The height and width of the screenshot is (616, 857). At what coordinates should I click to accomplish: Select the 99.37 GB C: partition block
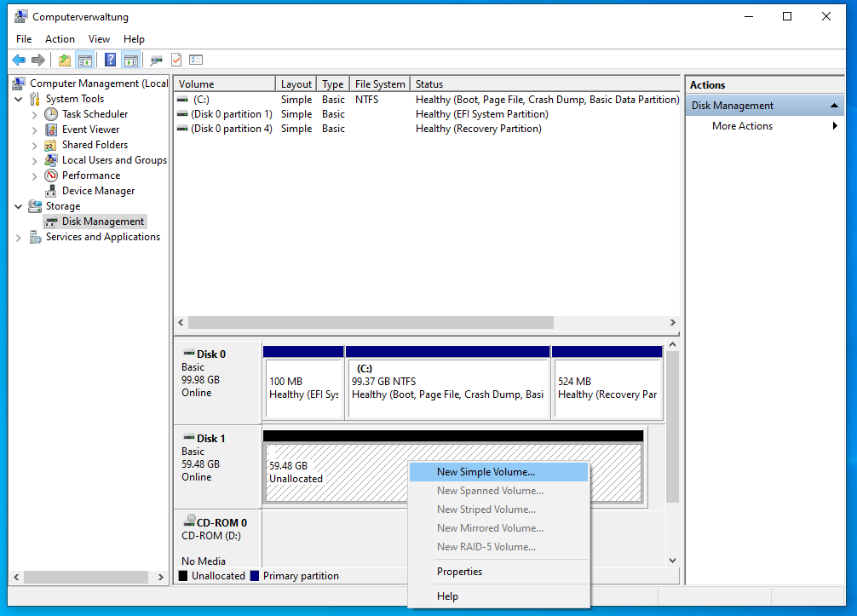pos(447,388)
